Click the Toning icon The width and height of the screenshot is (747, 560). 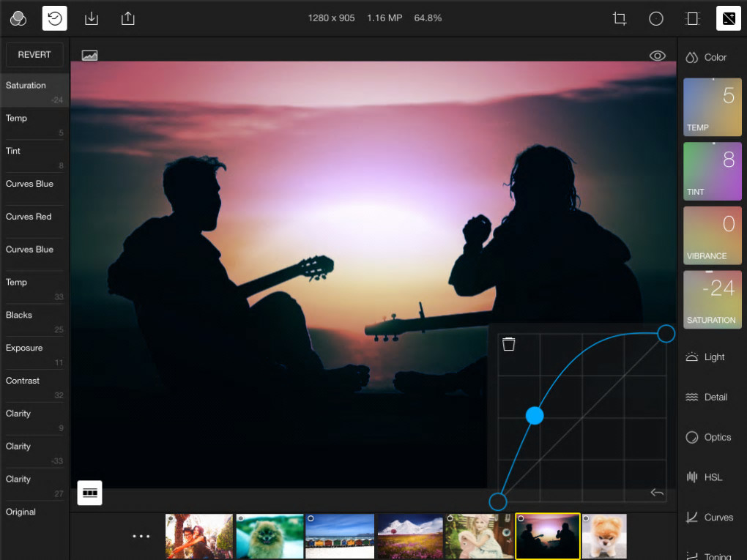pyautogui.click(x=692, y=556)
